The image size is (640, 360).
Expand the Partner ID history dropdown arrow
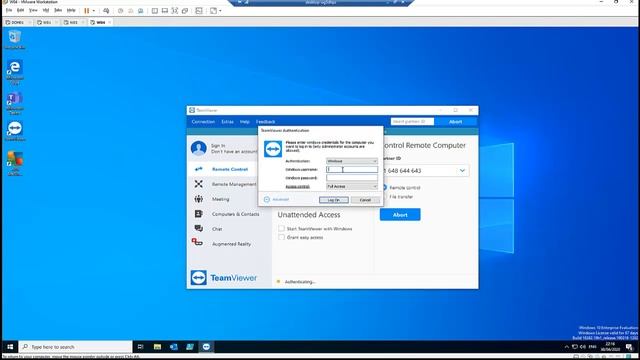(462, 170)
